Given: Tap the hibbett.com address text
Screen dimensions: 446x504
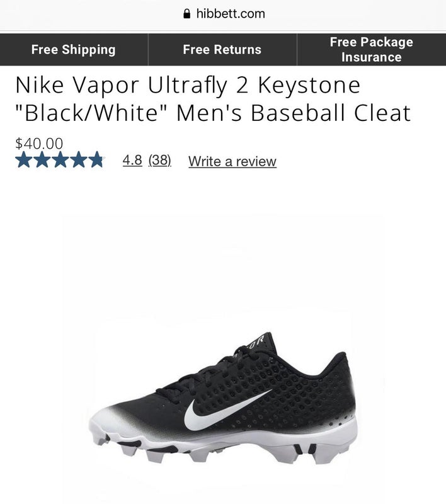Looking at the screenshot, I should click(231, 14).
